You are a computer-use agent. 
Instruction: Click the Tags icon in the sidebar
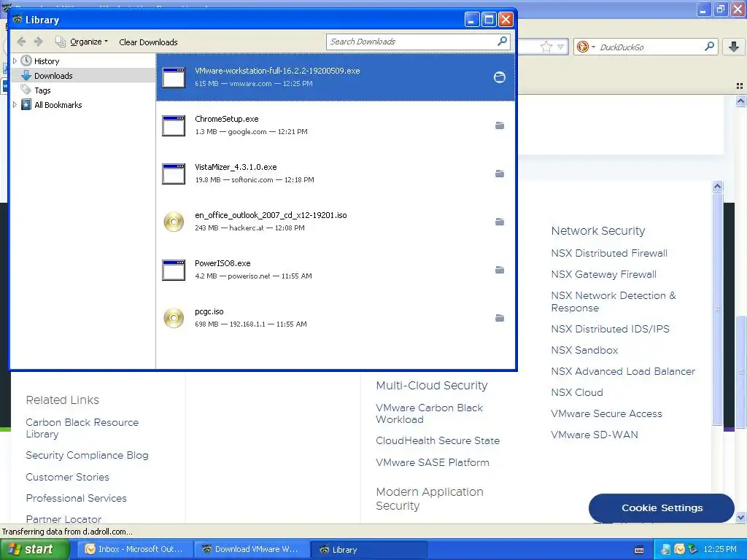26,90
